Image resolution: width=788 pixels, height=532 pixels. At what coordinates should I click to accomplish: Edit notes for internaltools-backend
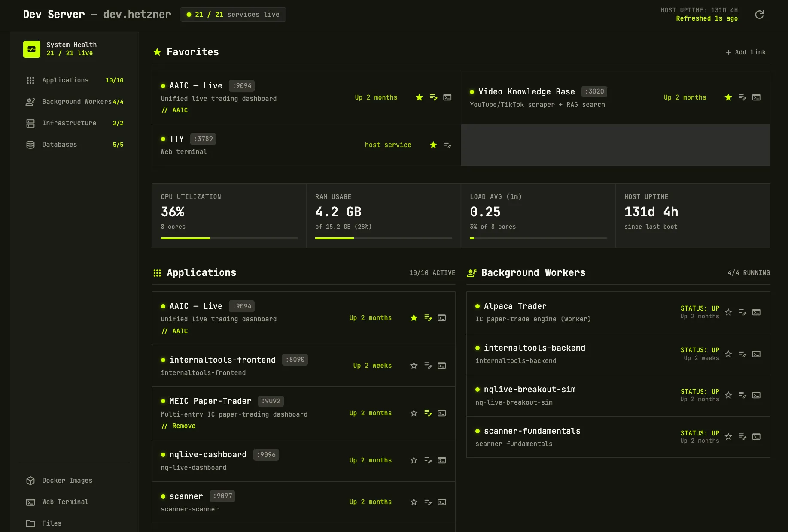(742, 354)
